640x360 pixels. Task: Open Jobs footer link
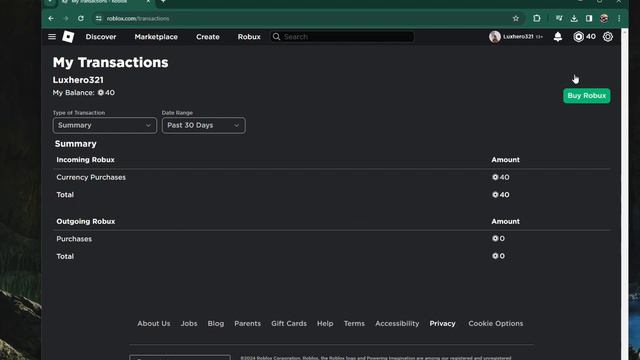[x=189, y=323]
